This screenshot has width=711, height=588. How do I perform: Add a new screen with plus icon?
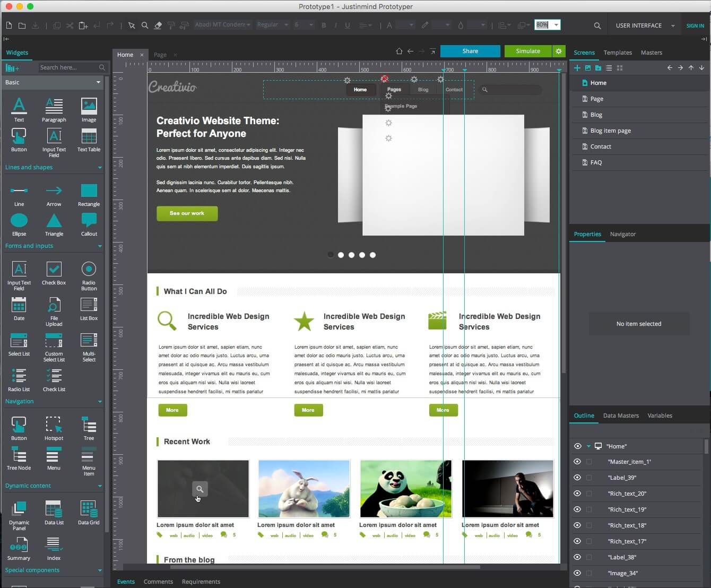(x=577, y=68)
